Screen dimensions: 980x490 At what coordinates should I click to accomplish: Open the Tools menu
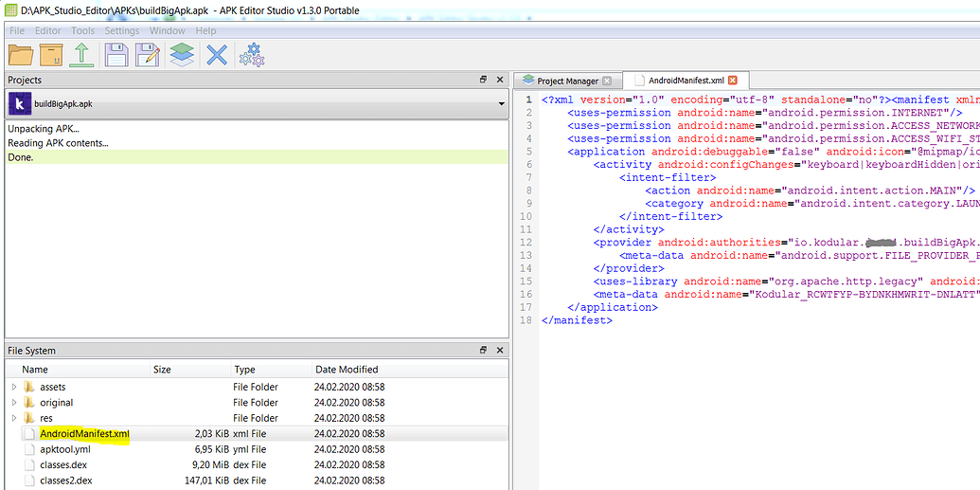tap(82, 30)
